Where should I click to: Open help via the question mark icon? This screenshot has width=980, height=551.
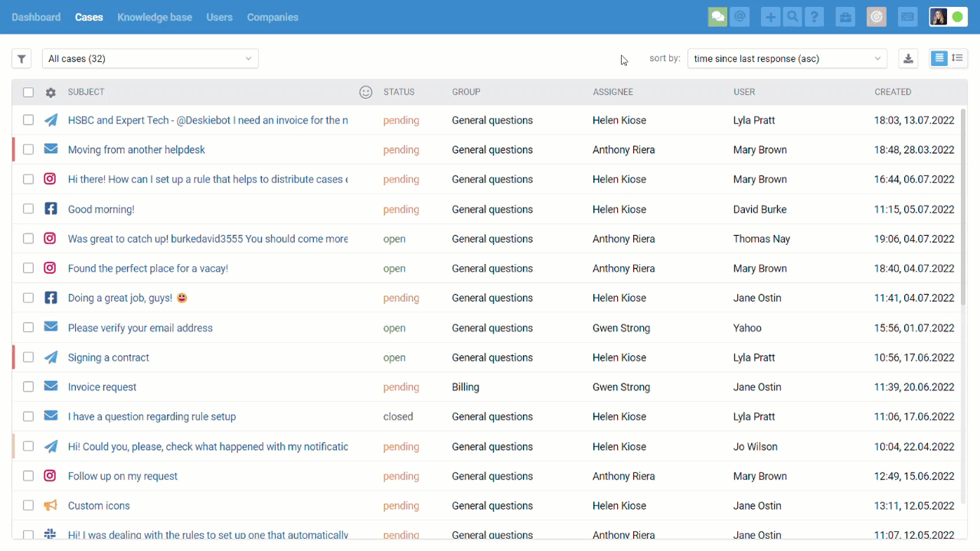pyautogui.click(x=815, y=17)
